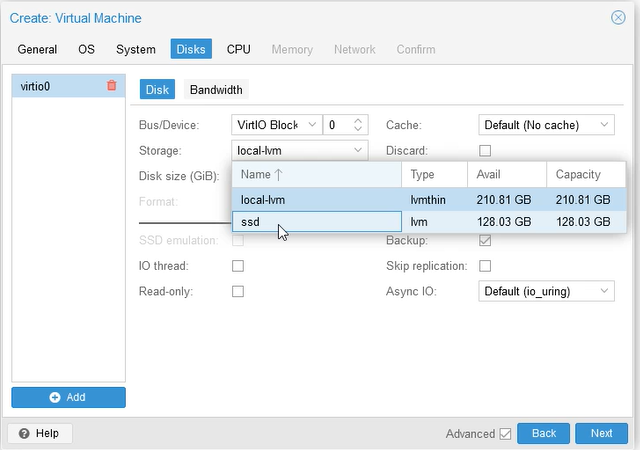Go to the System tab
640x450 pixels.
point(135,49)
